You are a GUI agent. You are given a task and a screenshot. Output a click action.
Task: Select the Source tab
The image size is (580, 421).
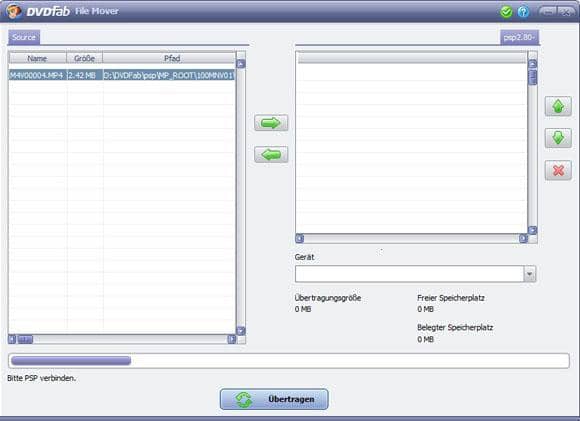pyautogui.click(x=24, y=37)
